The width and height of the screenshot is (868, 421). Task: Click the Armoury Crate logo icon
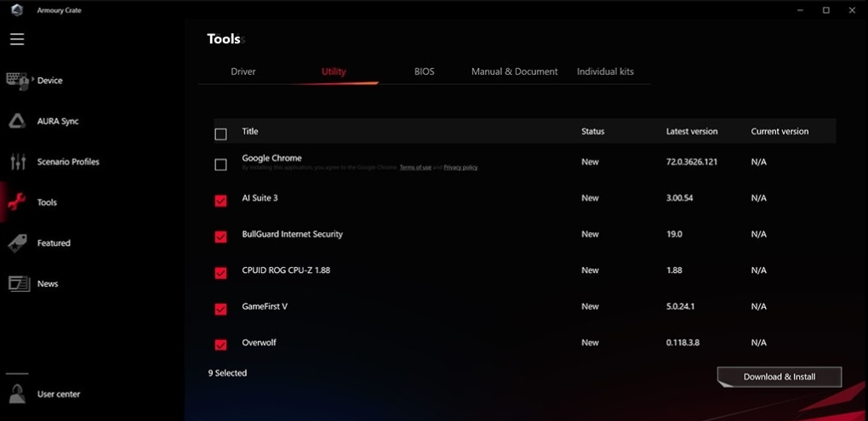pos(17,10)
